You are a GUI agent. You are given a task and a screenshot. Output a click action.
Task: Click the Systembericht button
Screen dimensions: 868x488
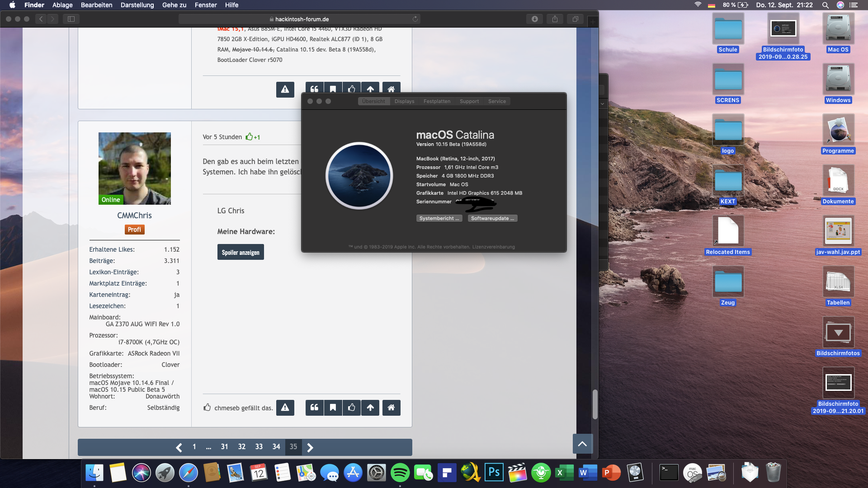point(439,218)
